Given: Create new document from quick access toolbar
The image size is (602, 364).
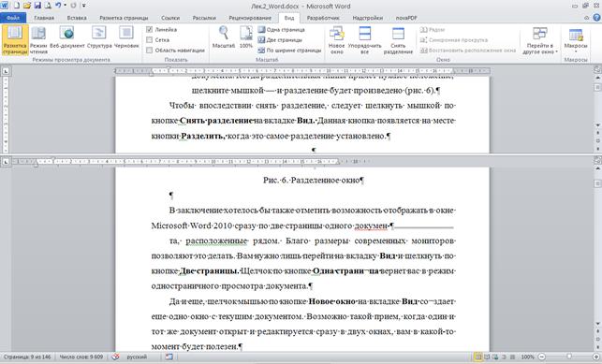Looking at the screenshot, I should [x=17, y=6].
